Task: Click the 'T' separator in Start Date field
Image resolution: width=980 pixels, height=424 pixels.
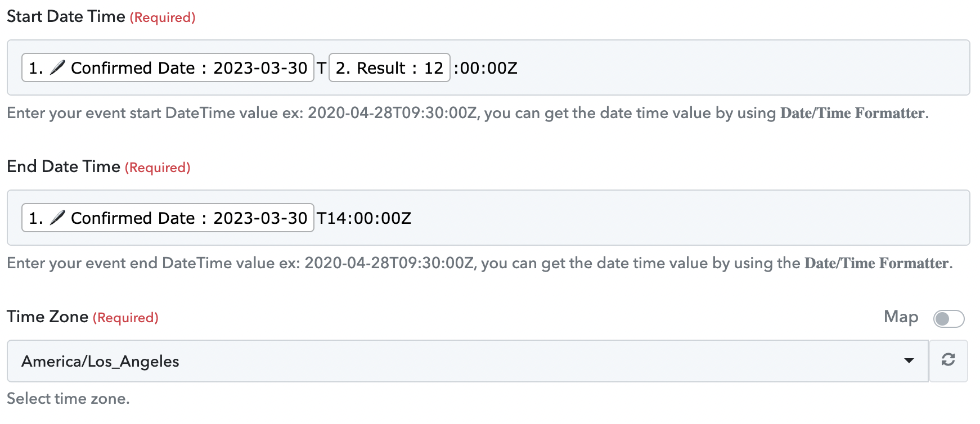Action: 321,68
